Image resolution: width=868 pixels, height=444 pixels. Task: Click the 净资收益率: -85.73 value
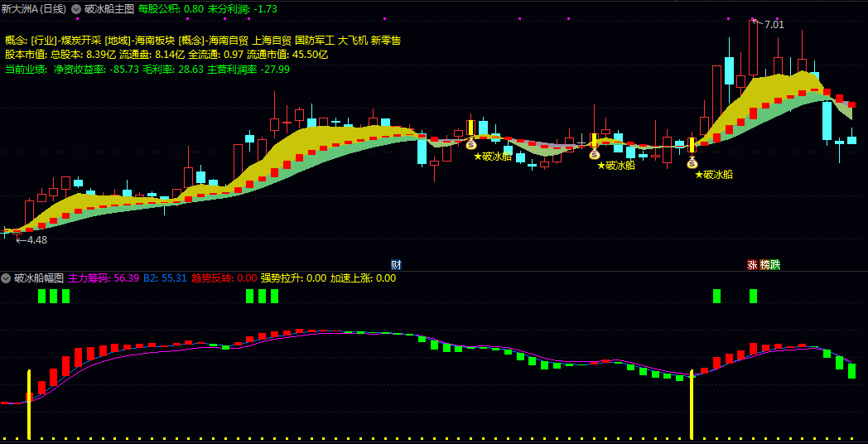click(96, 70)
